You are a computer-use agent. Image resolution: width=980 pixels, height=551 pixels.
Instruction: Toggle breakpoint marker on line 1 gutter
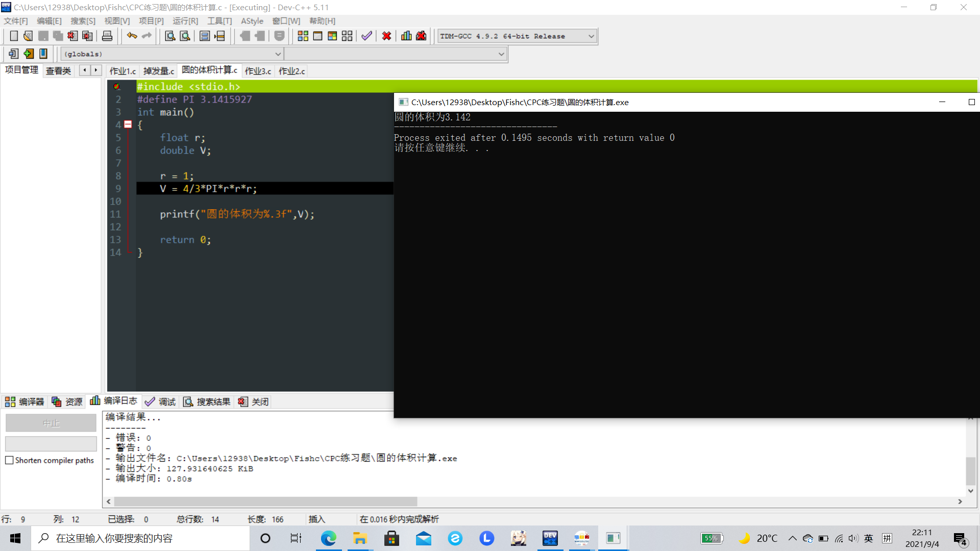[117, 87]
